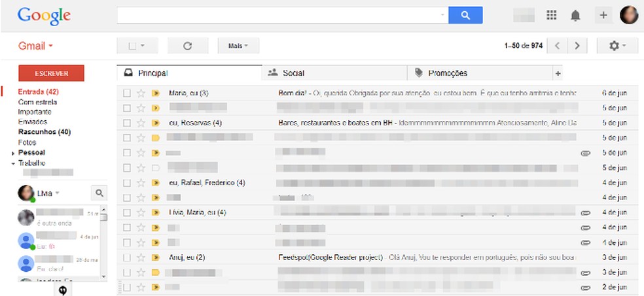The height and width of the screenshot is (296, 644).
Task: Toggle importance marker on Anuj, eu email
Action: click(x=155, y=258)
